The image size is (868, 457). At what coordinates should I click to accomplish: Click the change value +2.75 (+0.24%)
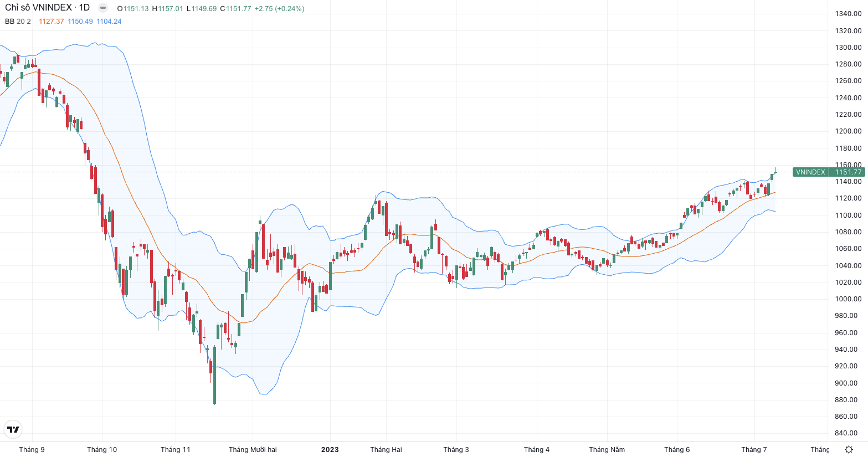[279, 9]
